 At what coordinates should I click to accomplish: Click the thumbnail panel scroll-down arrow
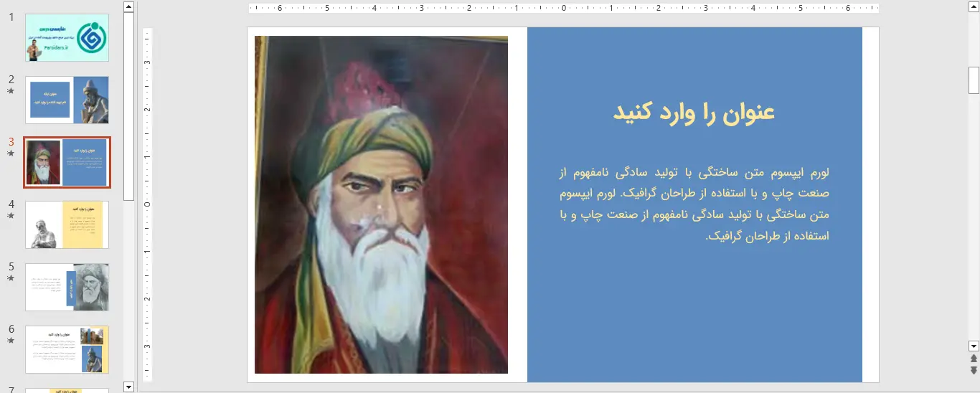128,387
